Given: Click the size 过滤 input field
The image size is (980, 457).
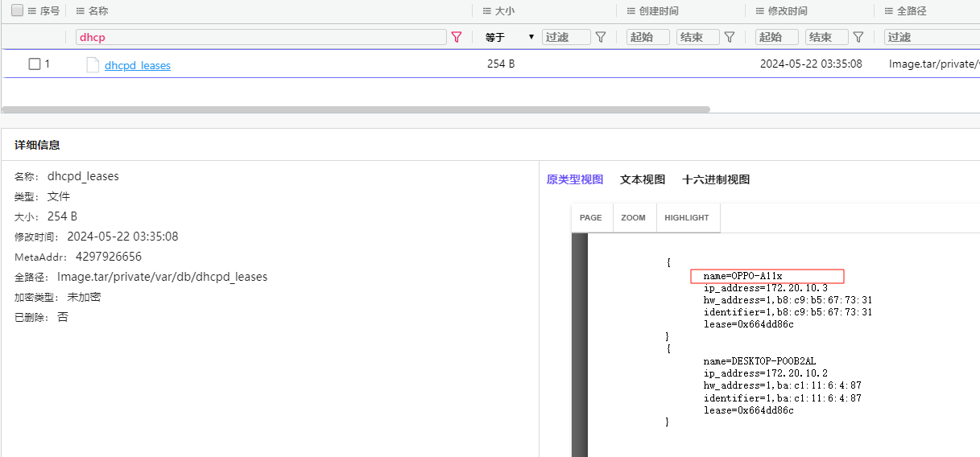Looking at the screenshot, I should tap(567, 37).
